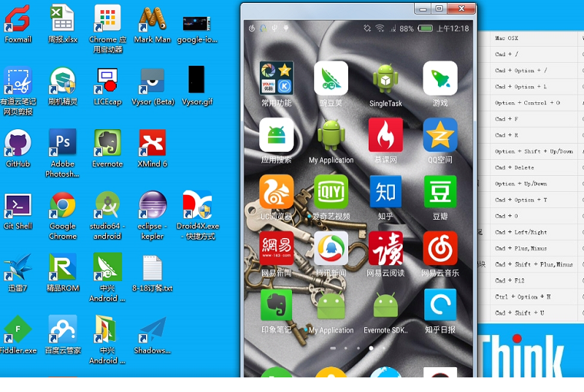Select the "Option + Shift + Up/Down" cell
The width and height of the screenshot is (584, 392).
click(534, 151)
